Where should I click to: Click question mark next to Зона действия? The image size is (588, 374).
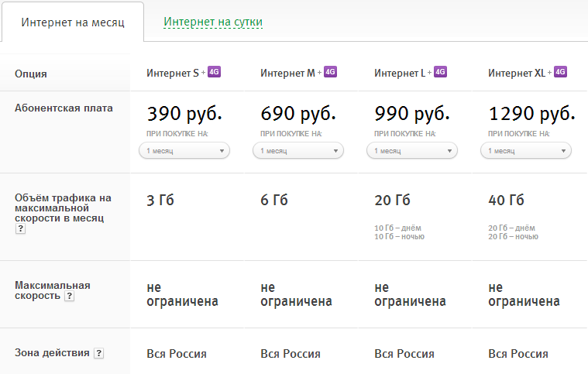pos(98,353)
